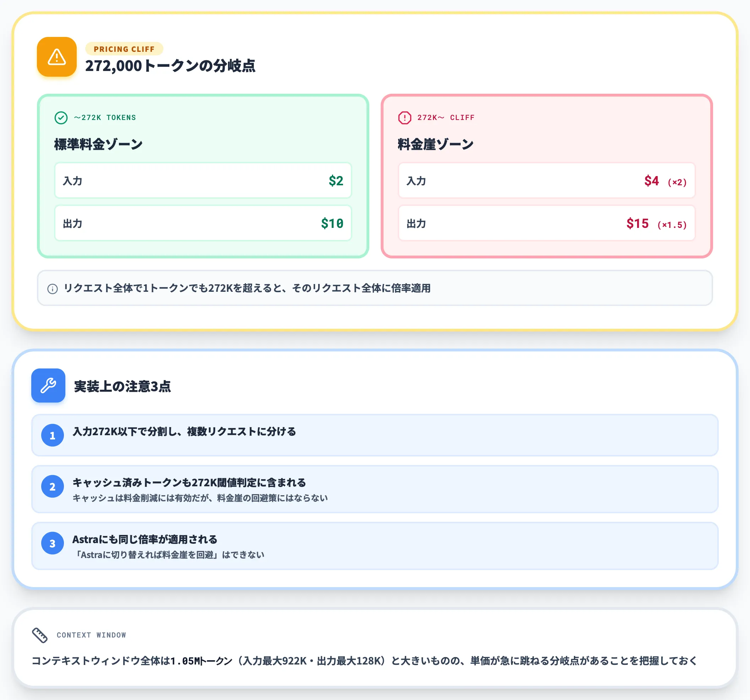This screenshot has height=700, width=750.
Task: Click 出力 label in the green zone
Action: pos(72,224)
